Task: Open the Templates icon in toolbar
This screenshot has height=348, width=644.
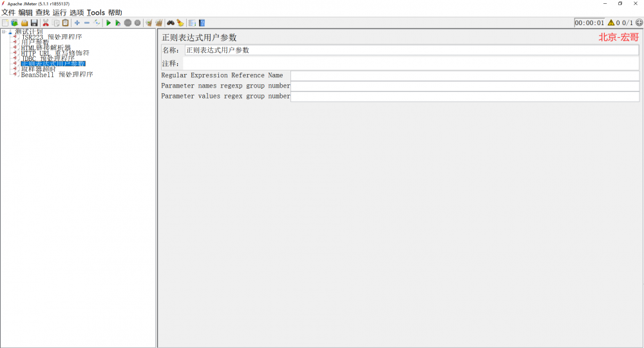Action: 14,23
